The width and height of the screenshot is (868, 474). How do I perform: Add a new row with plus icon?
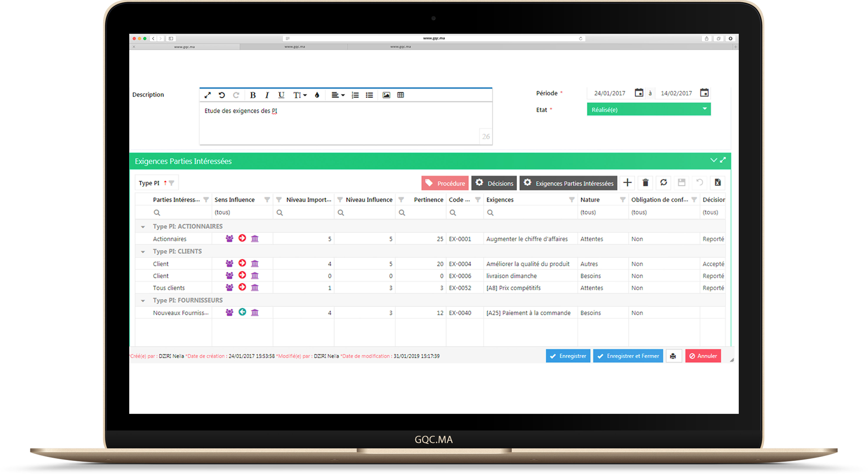coord(627,183)
